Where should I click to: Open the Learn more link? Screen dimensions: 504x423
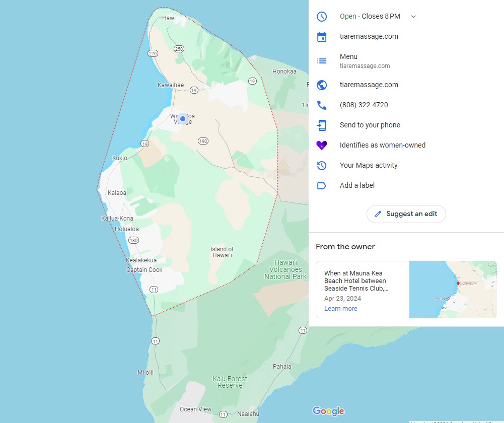341,309
